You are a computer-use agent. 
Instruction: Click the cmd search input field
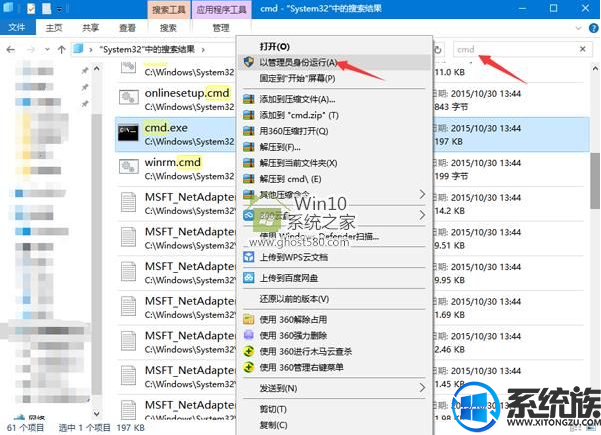point(516,49)
